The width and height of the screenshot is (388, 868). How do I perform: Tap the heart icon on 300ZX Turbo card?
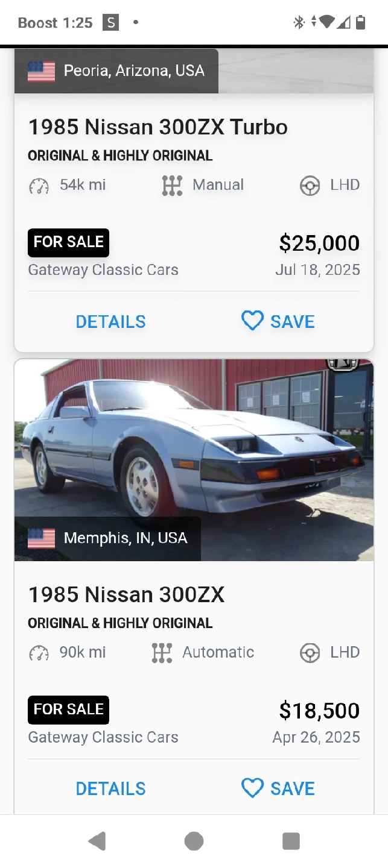252,321
